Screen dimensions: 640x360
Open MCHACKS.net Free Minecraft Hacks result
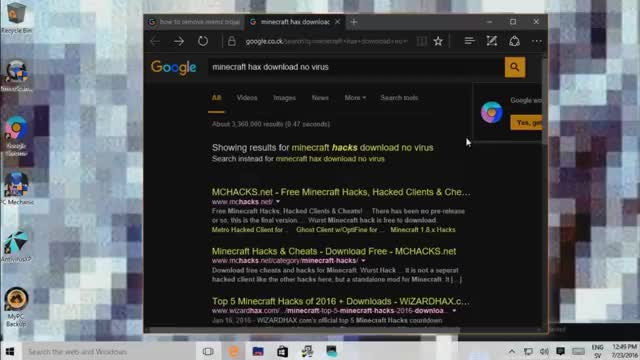click(x=341, y=192)
